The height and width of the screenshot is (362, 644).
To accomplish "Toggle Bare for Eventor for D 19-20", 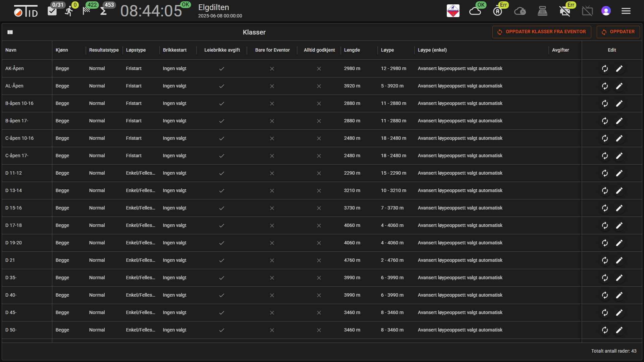I will [272, 243].
